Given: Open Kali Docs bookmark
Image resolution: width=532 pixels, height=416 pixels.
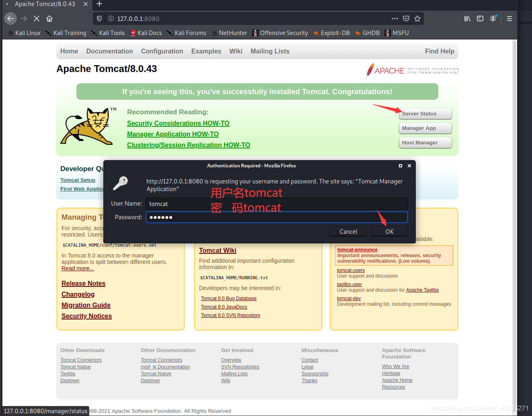Looking at the screenshot, I should click(x=146, y=33).
